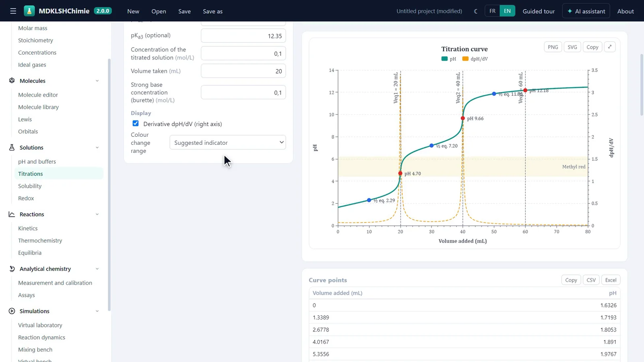Edit the pKa3 input field
644x362 pixels.
[244, 36]
